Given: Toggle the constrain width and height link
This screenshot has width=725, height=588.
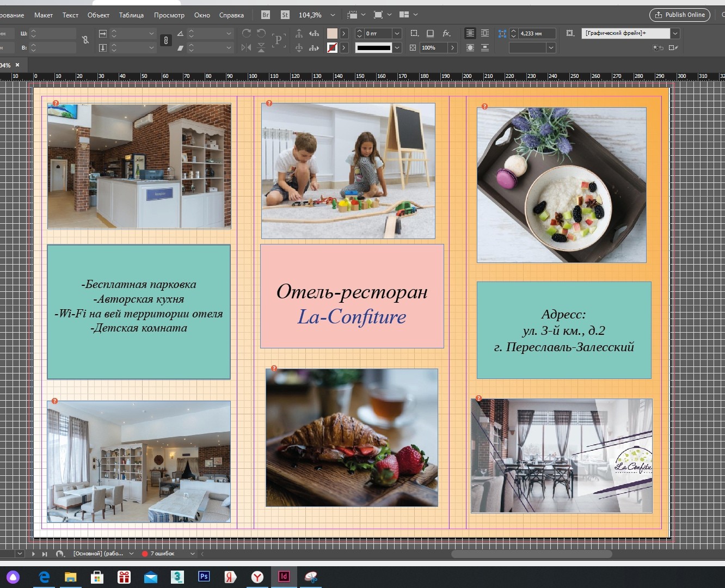Looking at the screenshot, I should [x=85, y=40].
